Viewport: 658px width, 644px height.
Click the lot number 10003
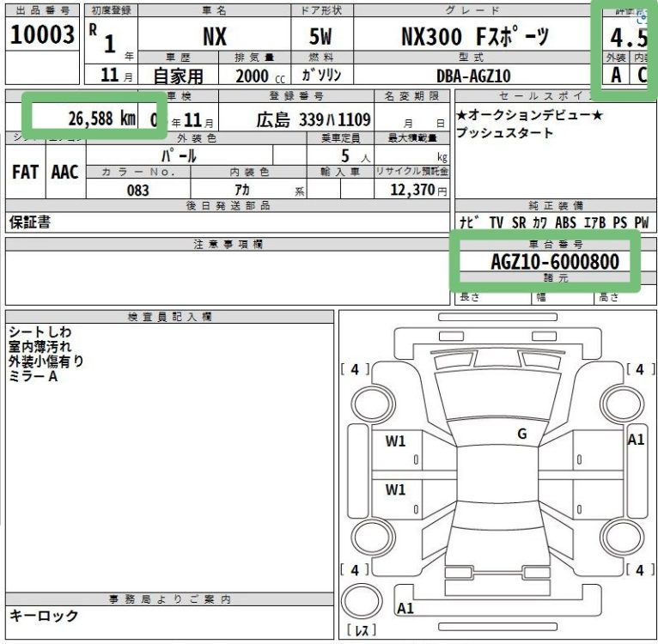point(43,36)
